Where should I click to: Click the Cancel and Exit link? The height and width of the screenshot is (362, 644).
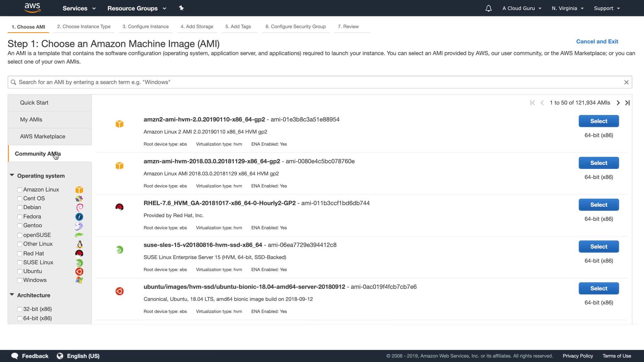[x=597, y=42]
